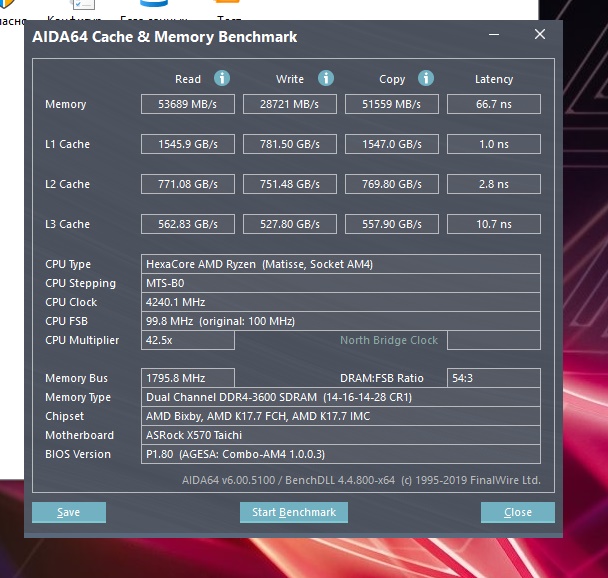Click the empty North Bridge Clock field
The image size is (608, 578).
pos(494,340)
